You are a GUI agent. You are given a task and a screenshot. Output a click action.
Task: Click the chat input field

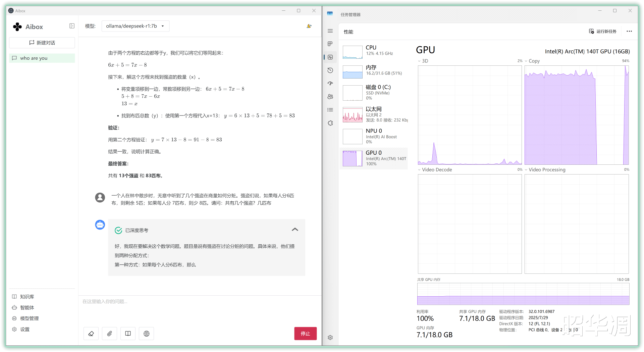pyautogui.click(x=200, y=309)
